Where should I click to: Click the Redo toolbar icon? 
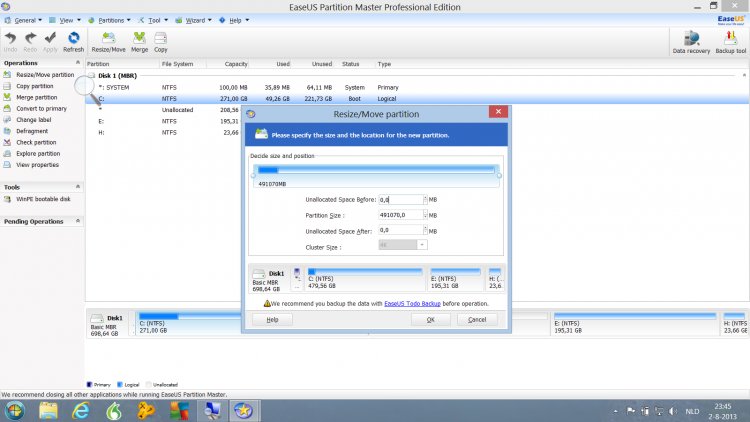coord(30,42)
